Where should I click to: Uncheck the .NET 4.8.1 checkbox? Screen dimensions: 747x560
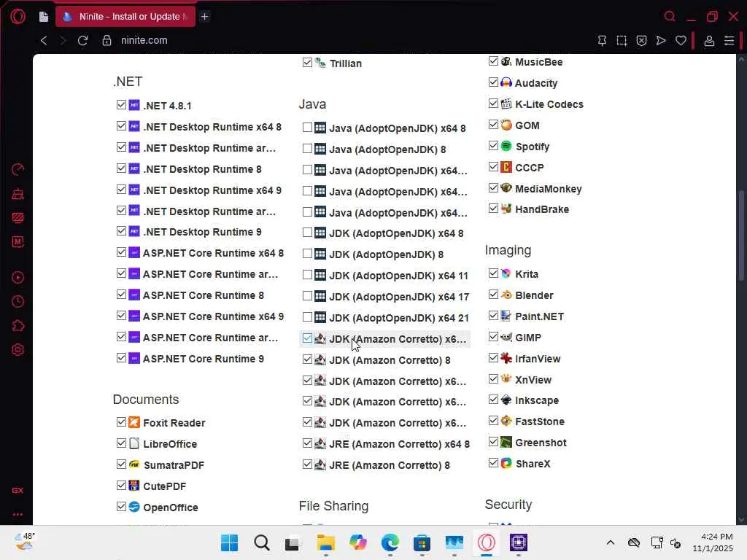click(122, 105)
